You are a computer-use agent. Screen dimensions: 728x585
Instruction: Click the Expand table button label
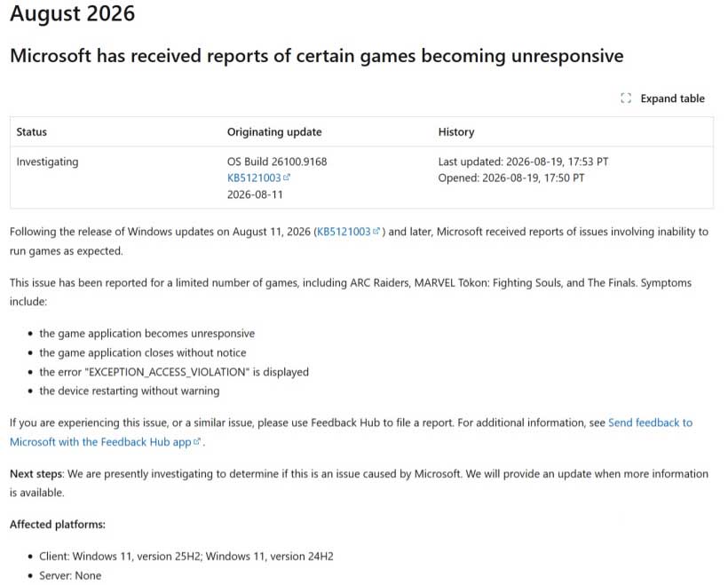coord(672,99)
